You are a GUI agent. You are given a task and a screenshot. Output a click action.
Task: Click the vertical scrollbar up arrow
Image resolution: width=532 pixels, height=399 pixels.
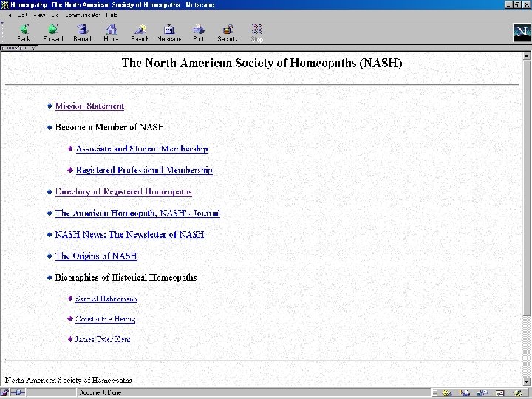(527, 56)
